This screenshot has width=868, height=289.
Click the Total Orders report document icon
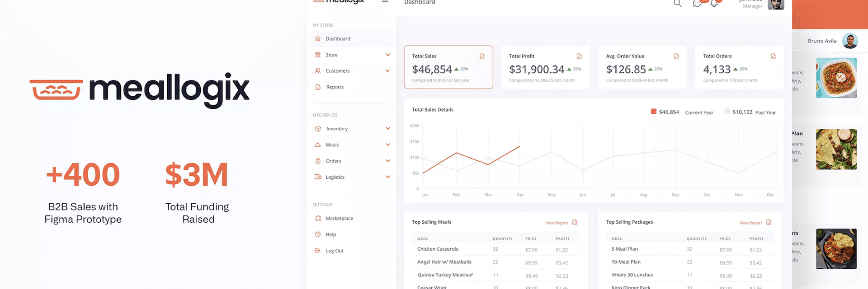(773, 56)
